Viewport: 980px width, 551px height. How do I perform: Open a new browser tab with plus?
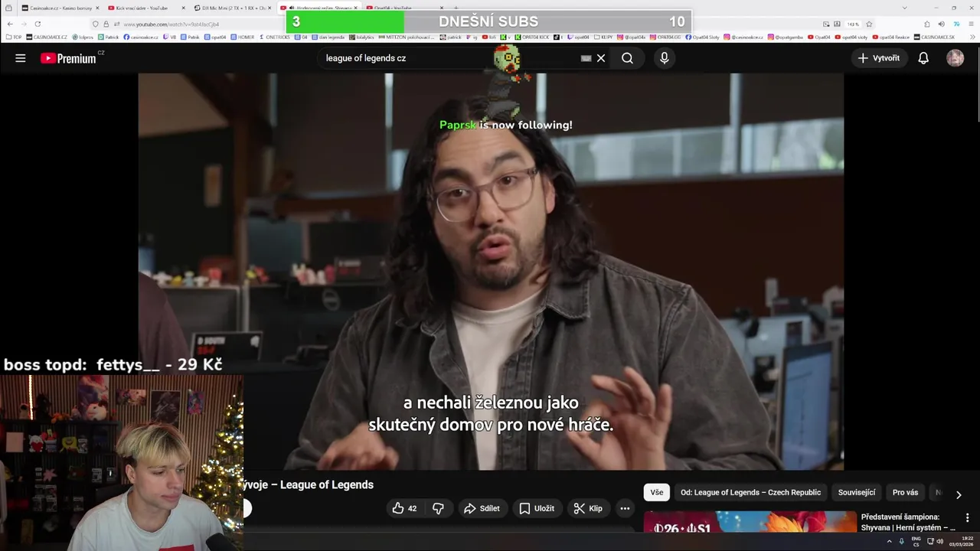[x=456, y=8]
